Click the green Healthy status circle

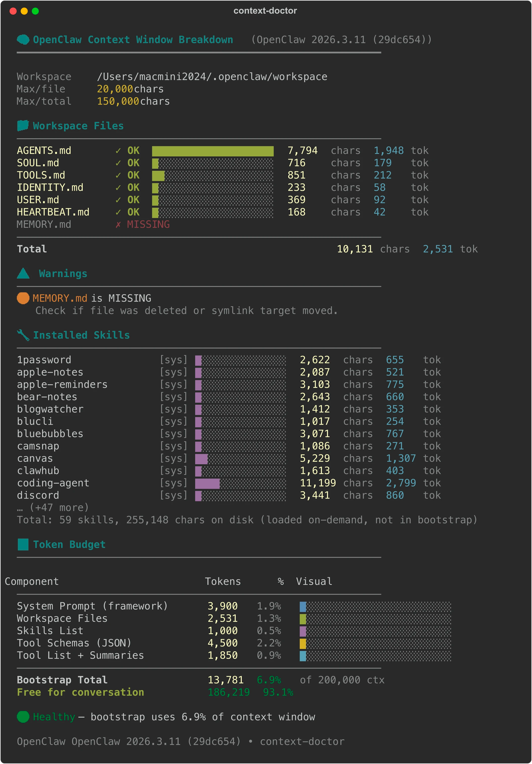[23, 717]
